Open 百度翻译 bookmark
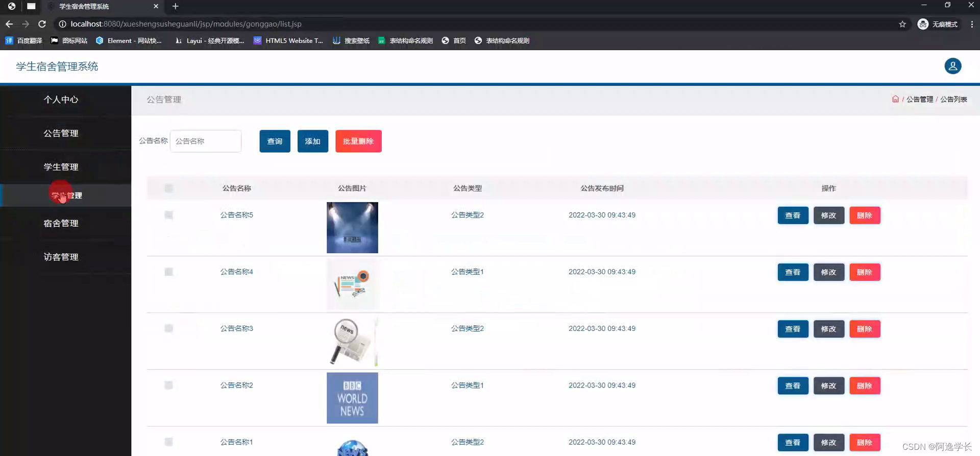 tap(23, 40)
